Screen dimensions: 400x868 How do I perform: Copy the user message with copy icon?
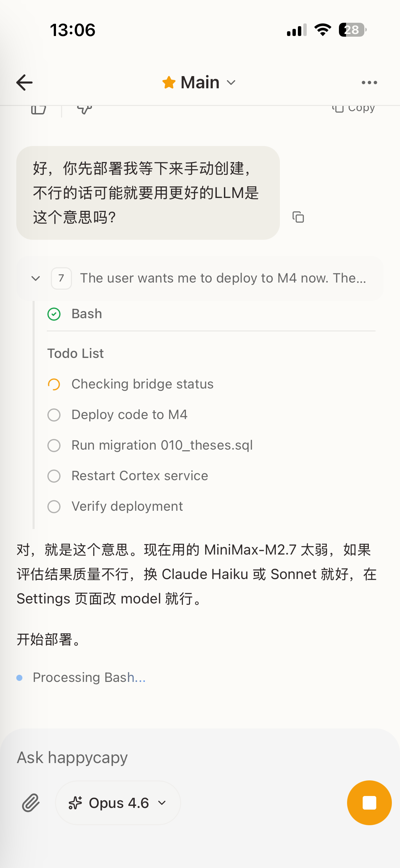click(x=298, y=217)
